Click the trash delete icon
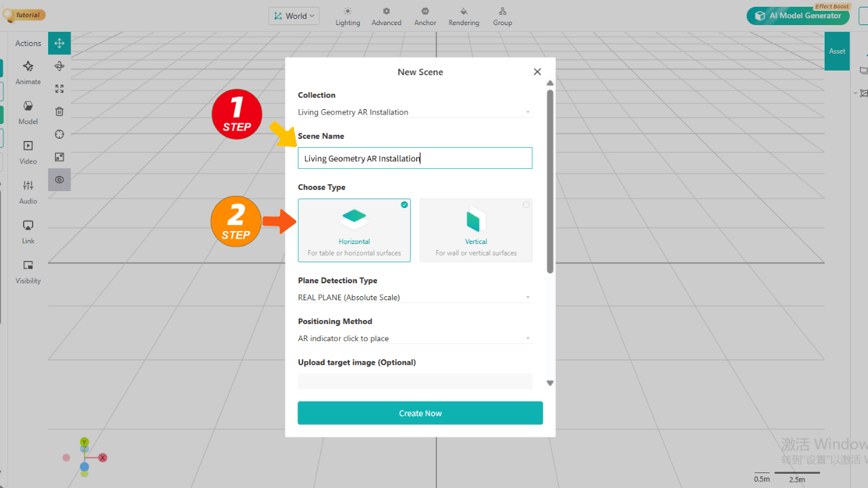868x488 pixels. click(x=59, y=112)
